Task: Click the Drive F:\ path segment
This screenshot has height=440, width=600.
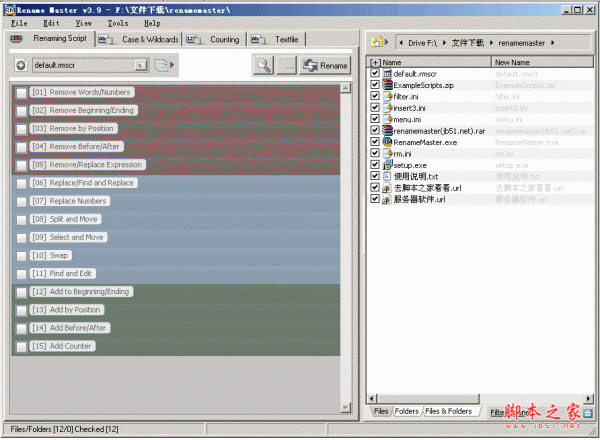Action: click(422, 43)
